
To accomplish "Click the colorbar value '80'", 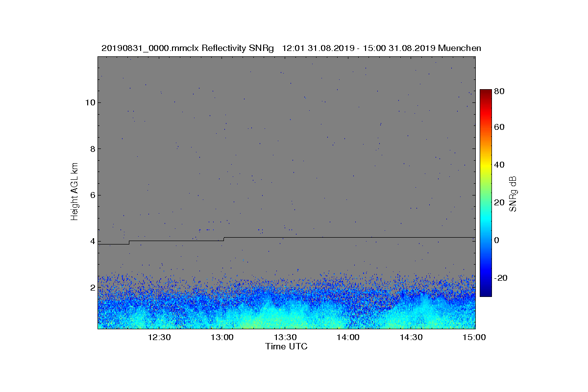I will (499, 91).
